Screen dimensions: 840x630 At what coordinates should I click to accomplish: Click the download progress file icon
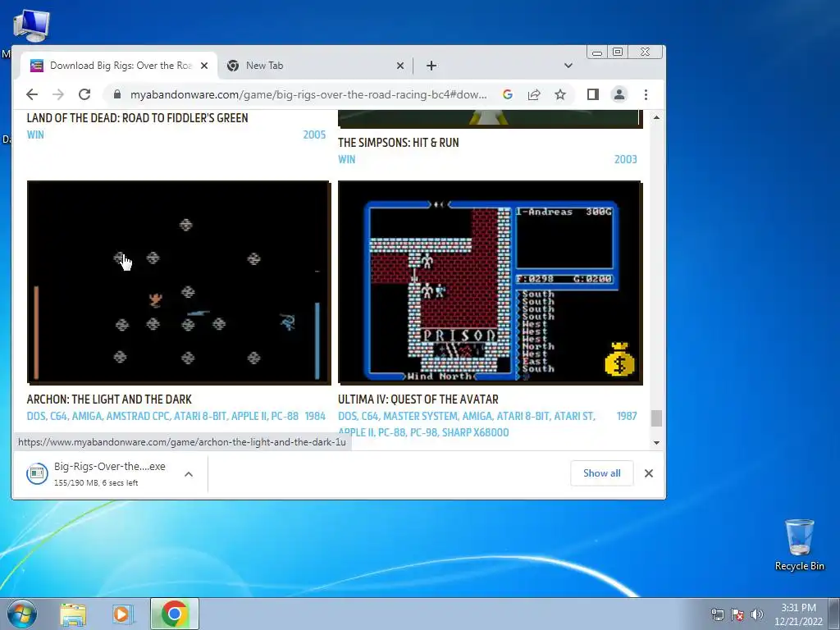click(x=37, y=473)
